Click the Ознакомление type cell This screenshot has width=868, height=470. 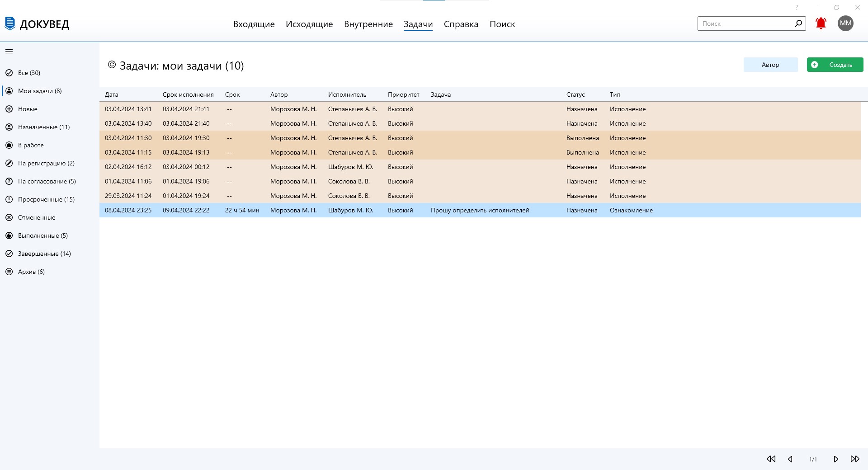(631, 210)
